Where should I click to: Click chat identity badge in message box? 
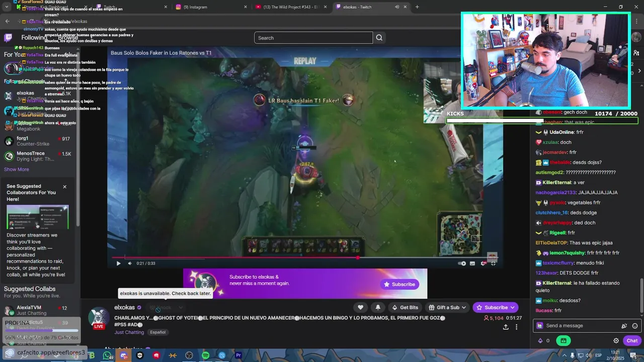coord(540,326)
